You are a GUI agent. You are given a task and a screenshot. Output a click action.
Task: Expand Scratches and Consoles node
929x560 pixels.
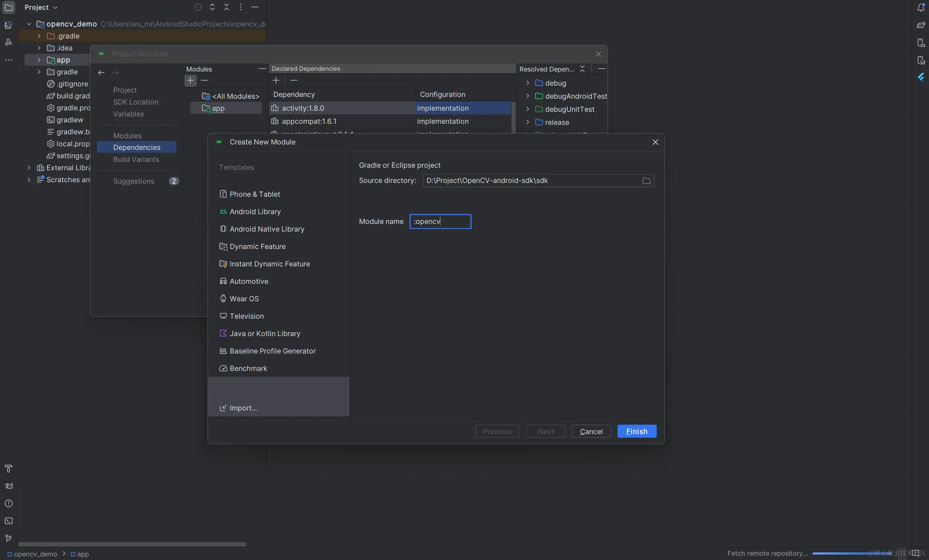29,180
